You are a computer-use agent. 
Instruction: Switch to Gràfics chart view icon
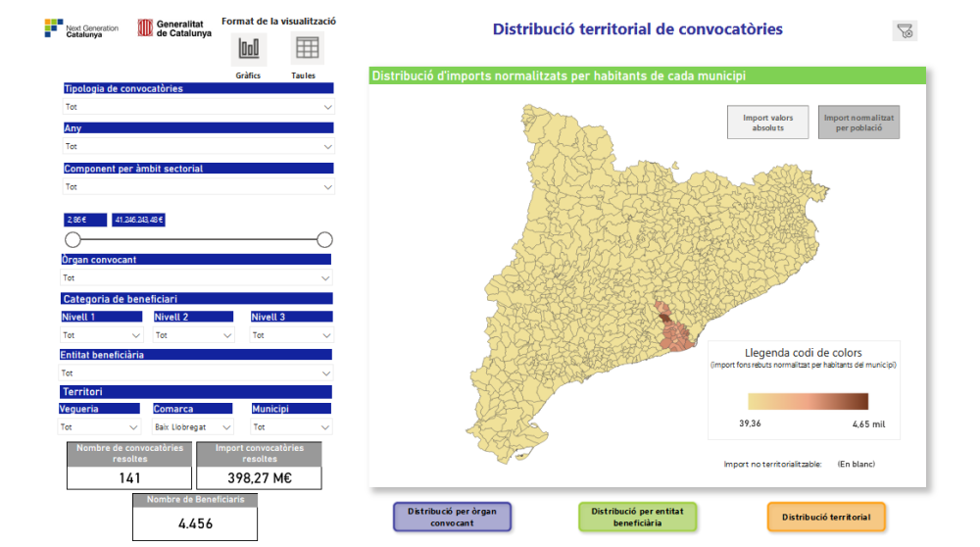pos(249,48)
